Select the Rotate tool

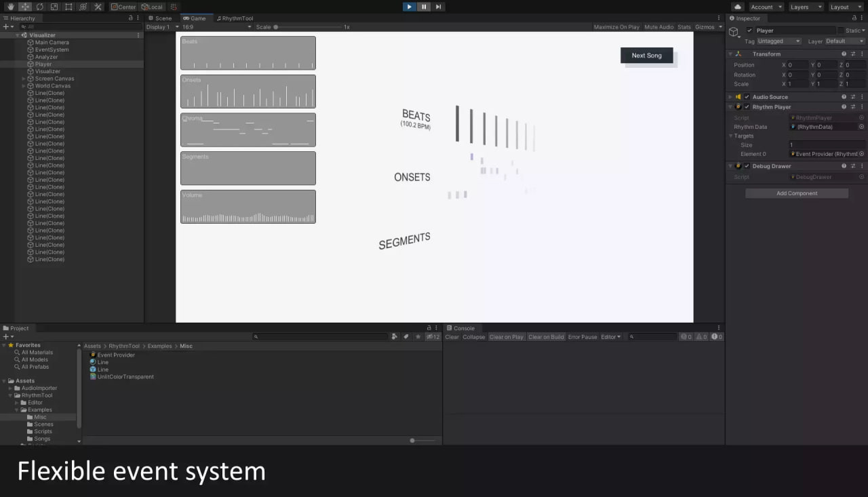coord(40,7)
